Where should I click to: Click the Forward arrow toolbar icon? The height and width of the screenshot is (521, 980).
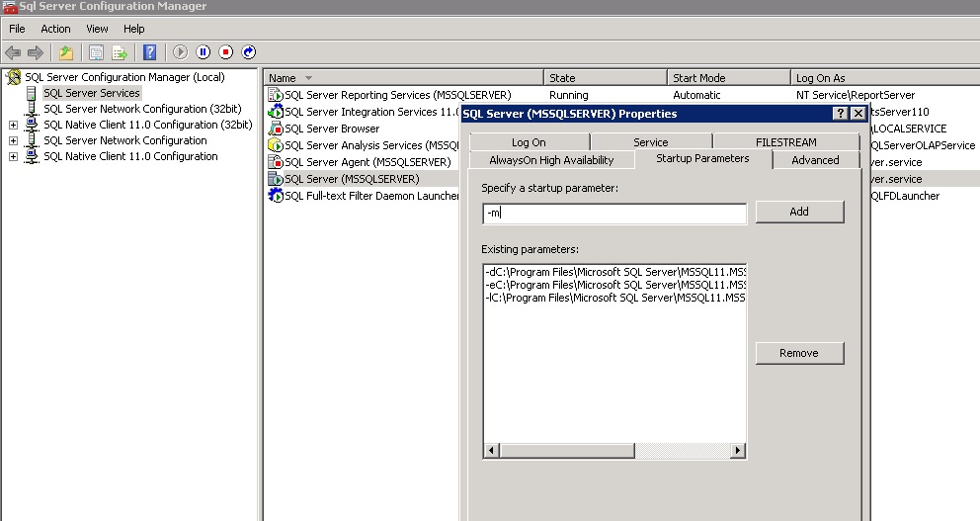pos(36,52)
